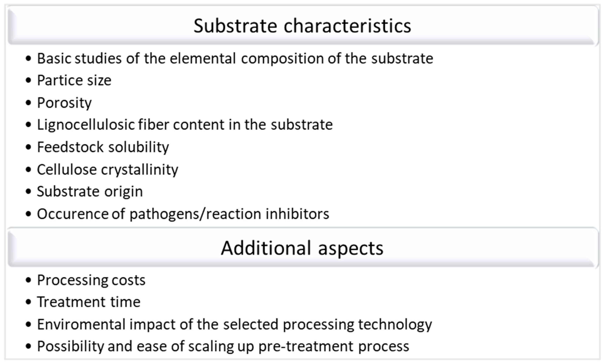Click the bullet before Substrate origin
Viewport: 603px width, 364px height.
tap(28, 192)
